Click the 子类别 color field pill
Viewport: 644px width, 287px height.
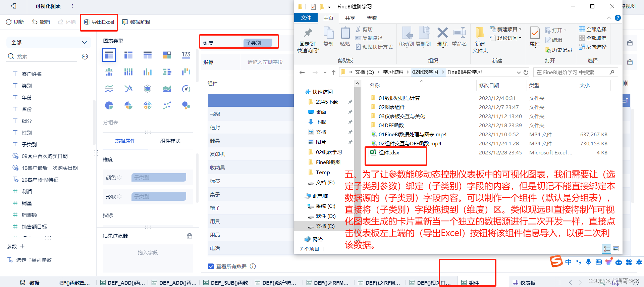click(159, 177)
